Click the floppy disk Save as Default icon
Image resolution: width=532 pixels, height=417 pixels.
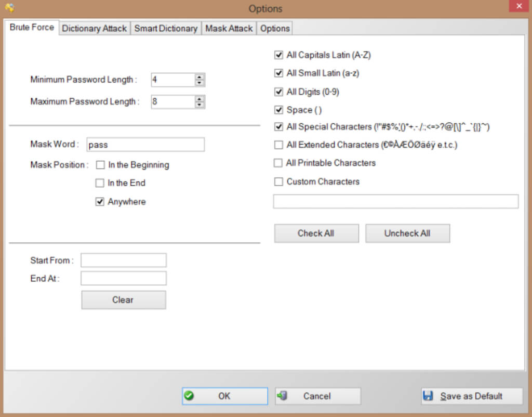coord(428,396)
